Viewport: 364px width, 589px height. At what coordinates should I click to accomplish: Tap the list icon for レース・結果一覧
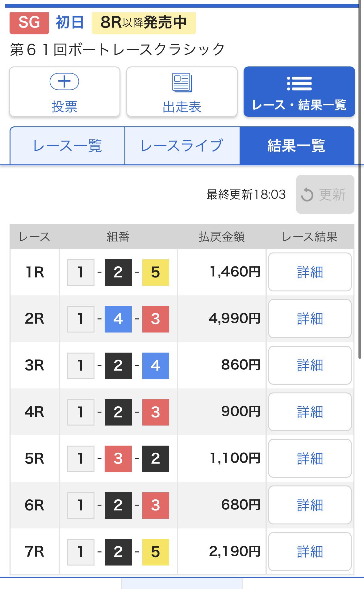coord(299,83)
